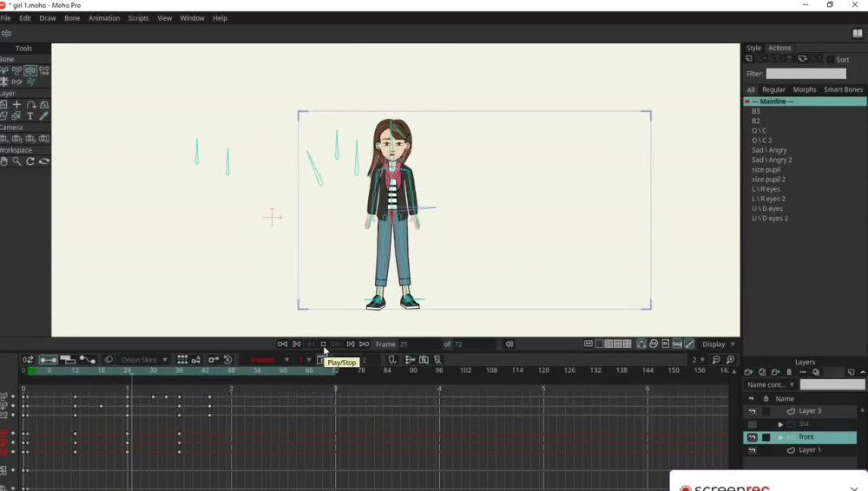Screen dimensions: 868x491
Task: Open the Animation menu
Action: tap(104, 18)
